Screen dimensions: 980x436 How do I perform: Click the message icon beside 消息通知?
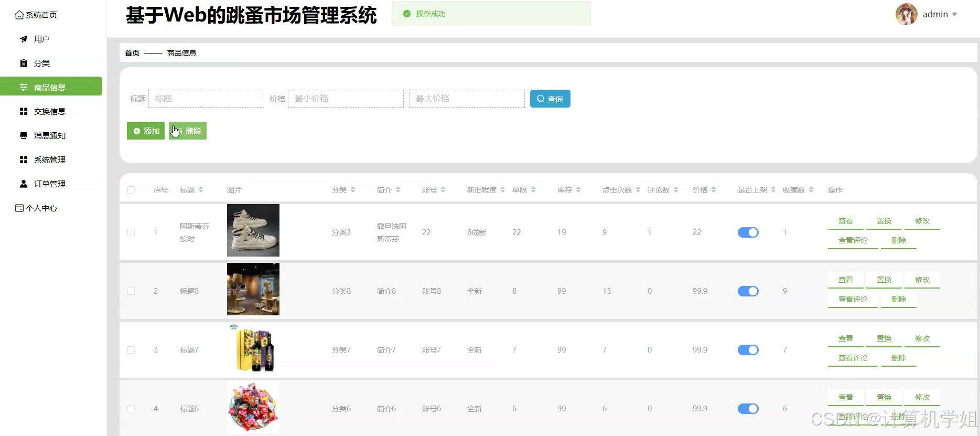pos(24,136)
